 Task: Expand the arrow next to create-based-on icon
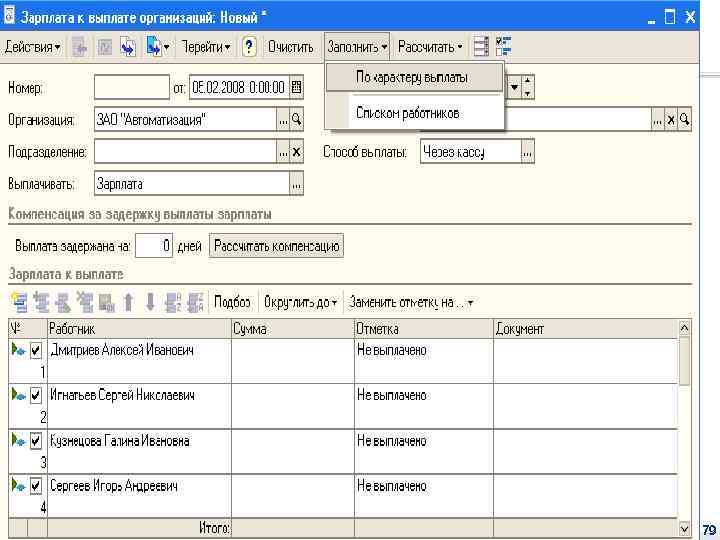166,47
